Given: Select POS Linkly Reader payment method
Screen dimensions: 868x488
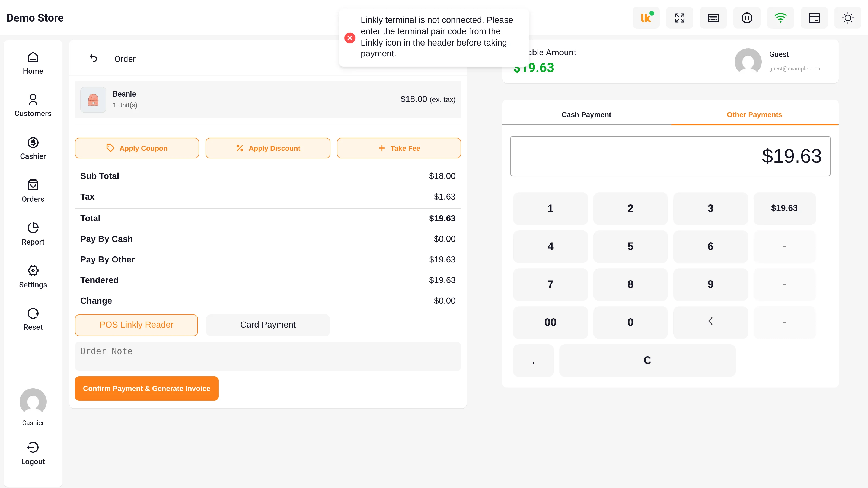Looking at the screenshot, I should coord(136,325).
